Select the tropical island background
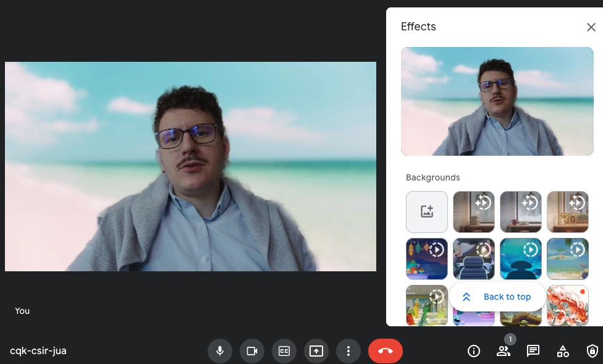Viewport: 603px width, 364px height. coord(568,259)
